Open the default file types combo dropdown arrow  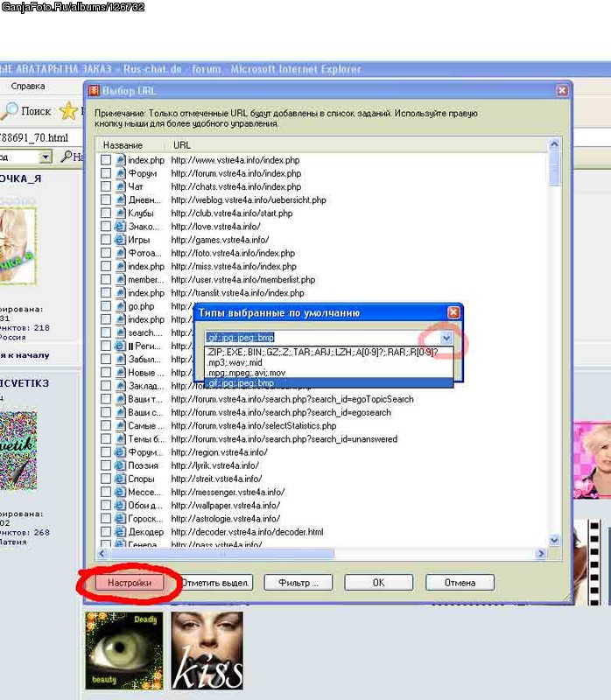pos(446,338)
